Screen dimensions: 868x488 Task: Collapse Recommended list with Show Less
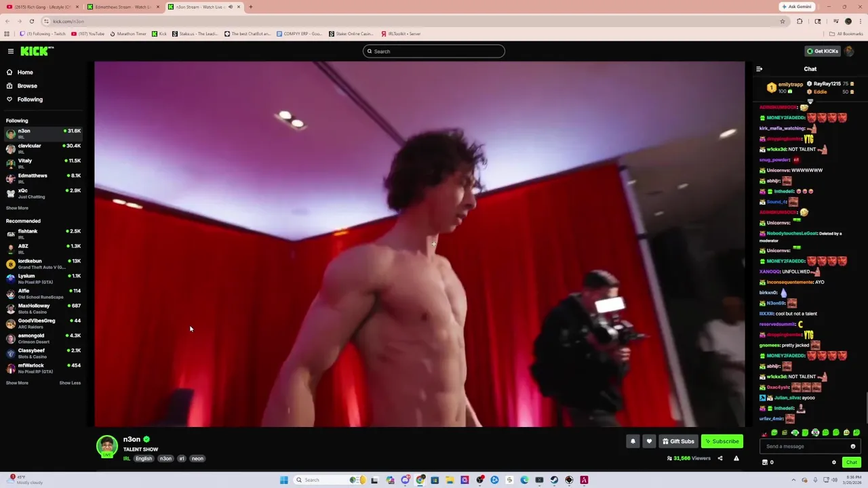(x=70, y=383)
